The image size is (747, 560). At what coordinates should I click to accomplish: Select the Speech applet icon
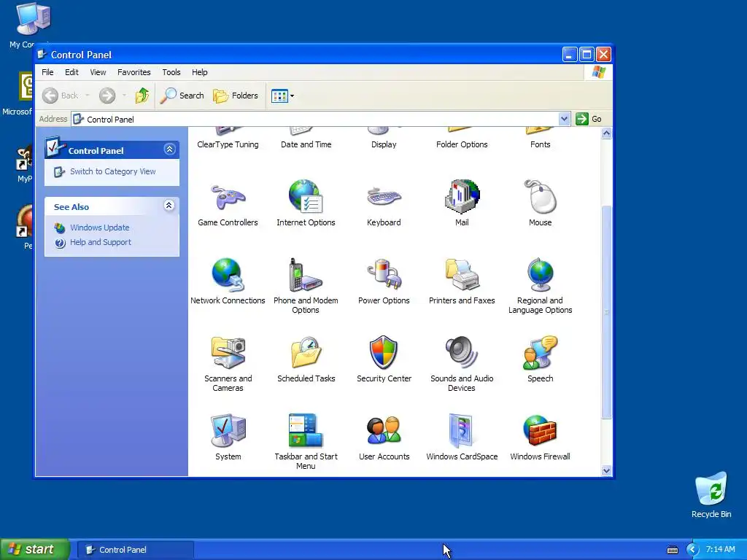click(x=540, y=353)
